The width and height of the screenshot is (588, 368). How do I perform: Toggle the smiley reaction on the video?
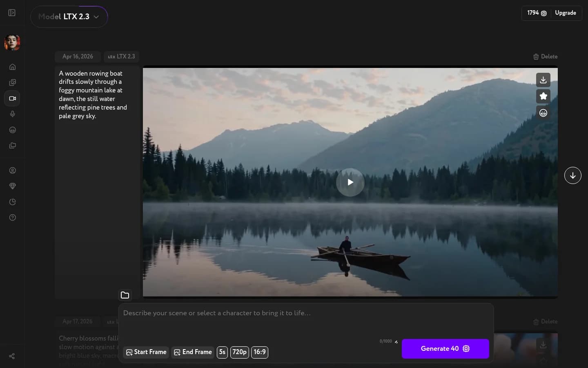pos(543,112)
